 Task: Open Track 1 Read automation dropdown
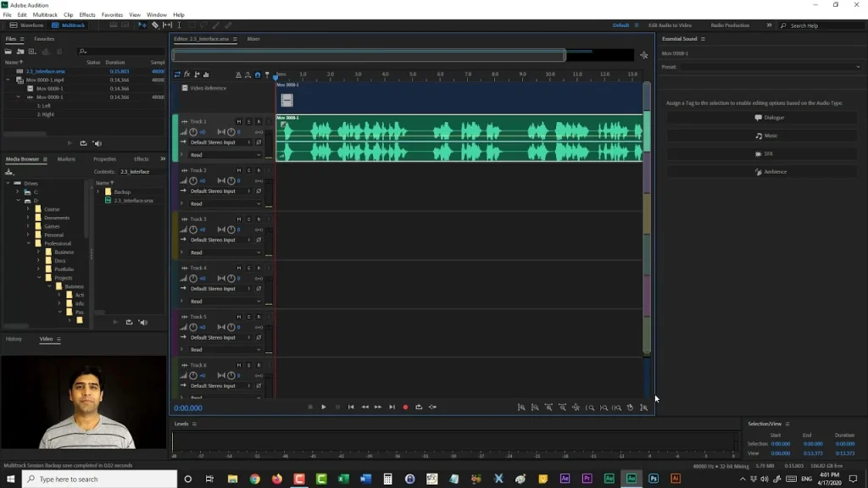(225, 155)
